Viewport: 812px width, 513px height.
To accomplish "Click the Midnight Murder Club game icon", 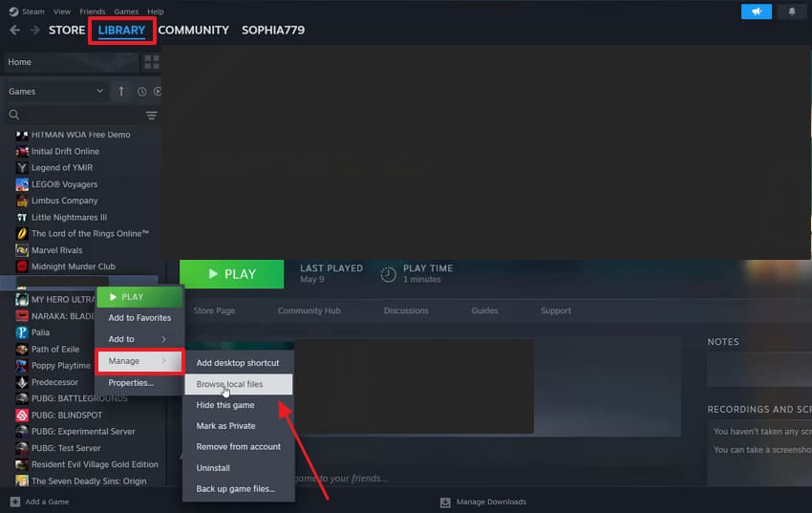I will [22, 267].
